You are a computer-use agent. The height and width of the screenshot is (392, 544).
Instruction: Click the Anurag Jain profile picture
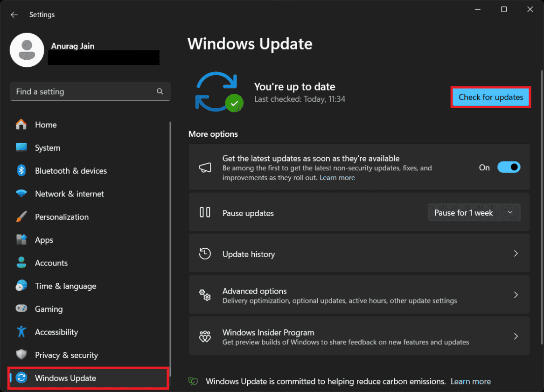click(x=27, y=50)
